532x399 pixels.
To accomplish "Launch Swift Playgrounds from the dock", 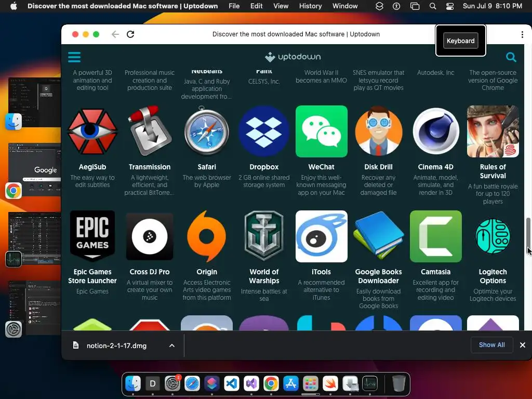I will click(330, 383).
